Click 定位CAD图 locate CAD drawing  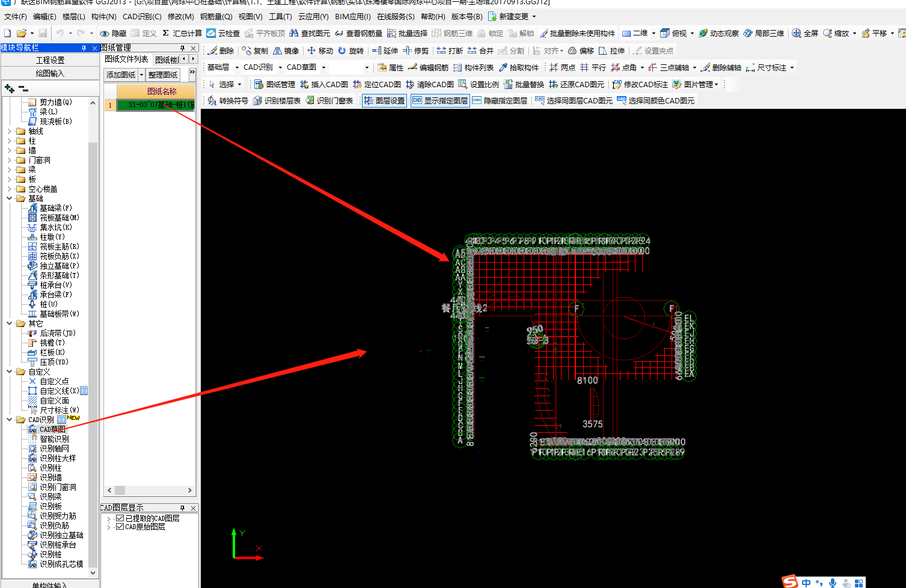(377, 84)
